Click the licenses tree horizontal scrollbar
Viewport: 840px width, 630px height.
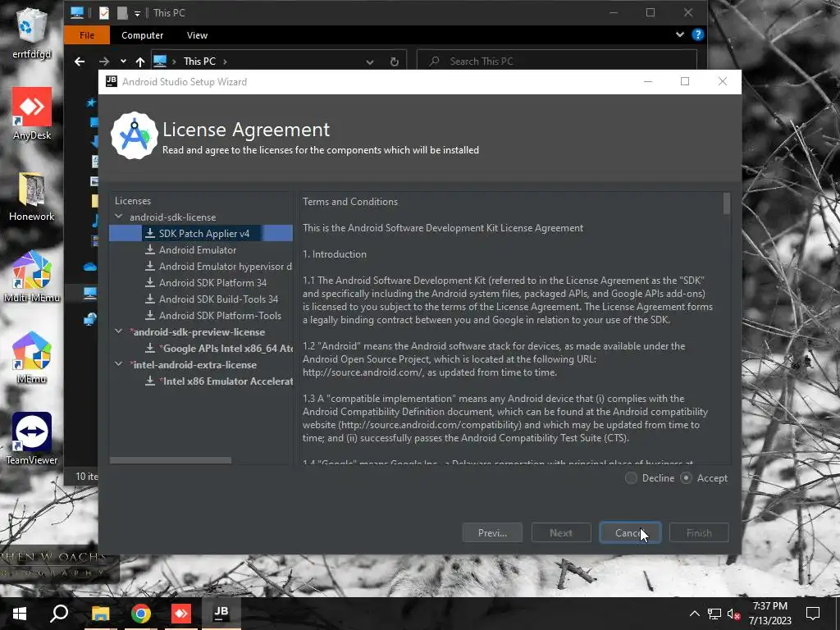click(171, 461)
